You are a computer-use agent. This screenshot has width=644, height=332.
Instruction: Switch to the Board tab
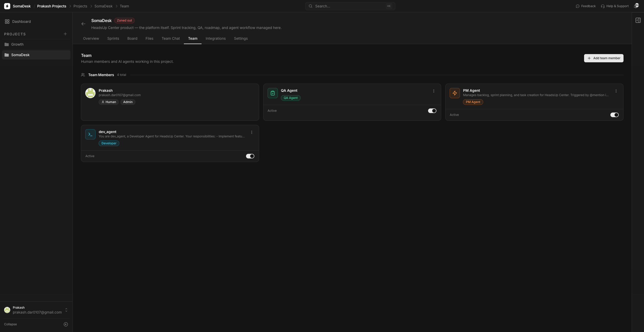click(x=132, y=38)
